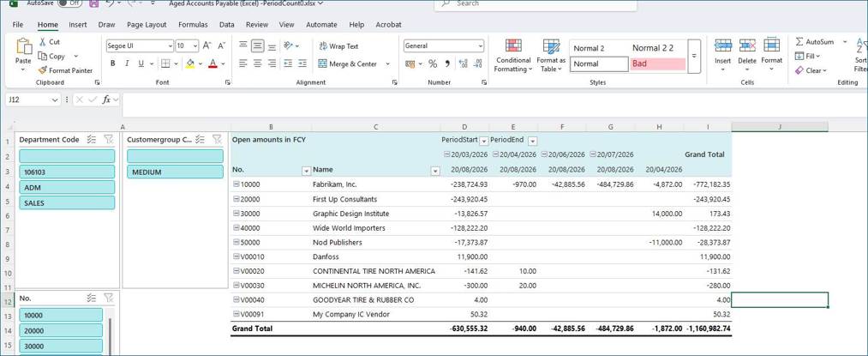The image size is (868, 356).
Task: Open the font name dropdown Segoe UI
Action: click(170, 46)
